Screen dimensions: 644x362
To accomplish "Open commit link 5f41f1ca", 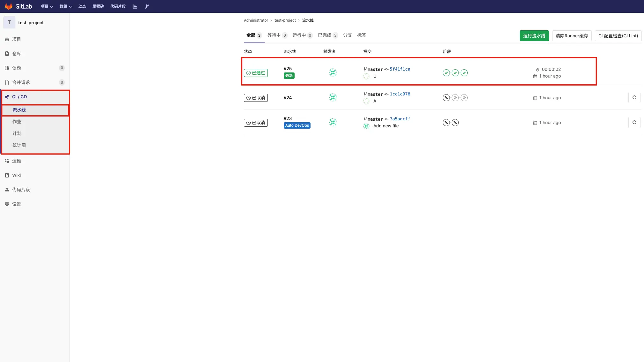I will 400,69.
